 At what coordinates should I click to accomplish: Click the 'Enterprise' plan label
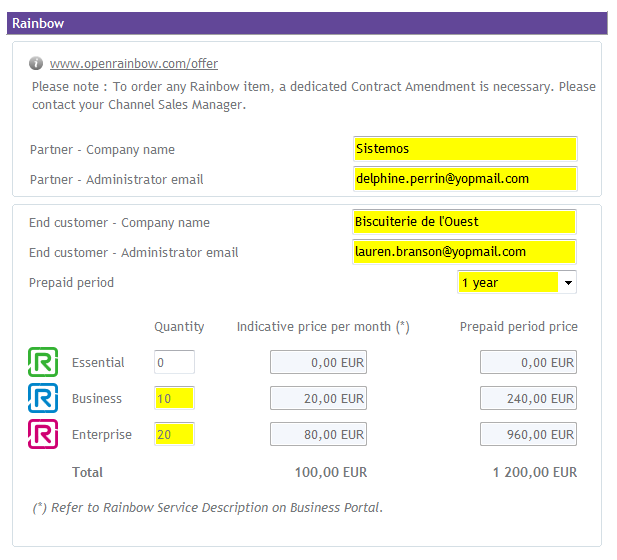click(x=102, y=434)
